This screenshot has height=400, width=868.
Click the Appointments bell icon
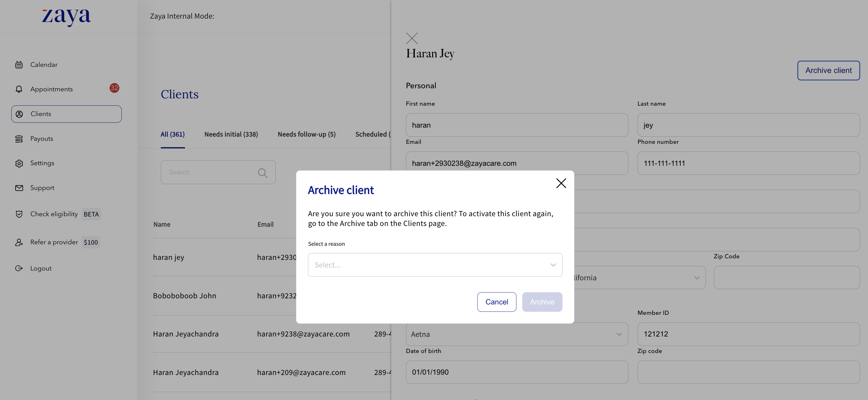click(19, 89)
